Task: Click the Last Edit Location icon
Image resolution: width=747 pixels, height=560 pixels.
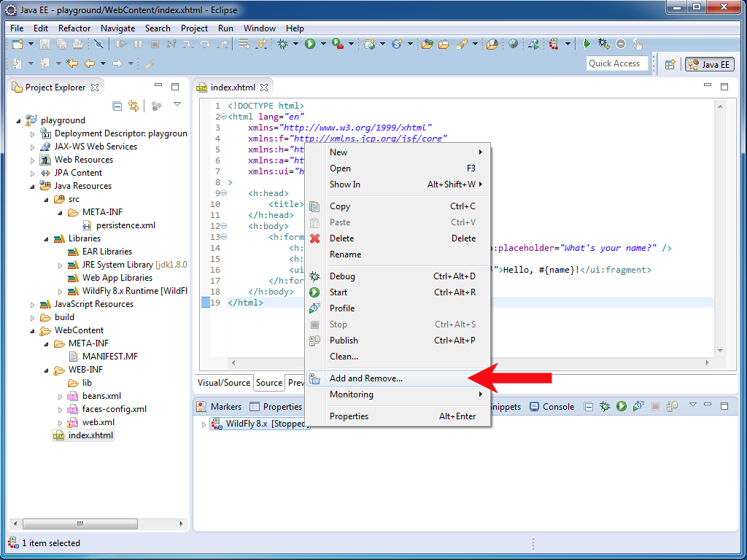Action: (x=72, y=63)
